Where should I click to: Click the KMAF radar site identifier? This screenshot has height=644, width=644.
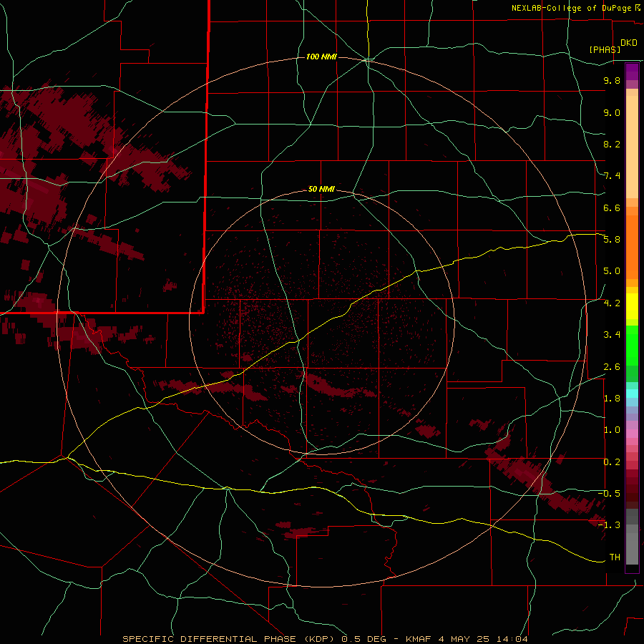point(419,639)
